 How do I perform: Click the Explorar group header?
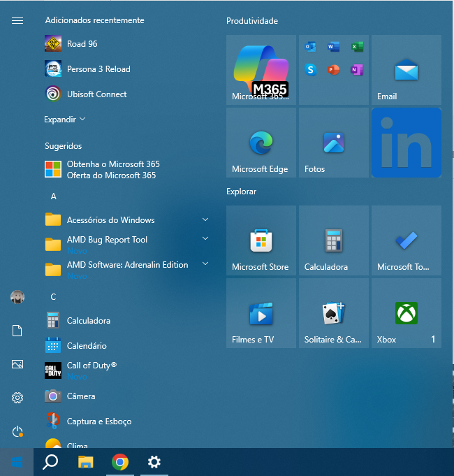tap(242, 192)
